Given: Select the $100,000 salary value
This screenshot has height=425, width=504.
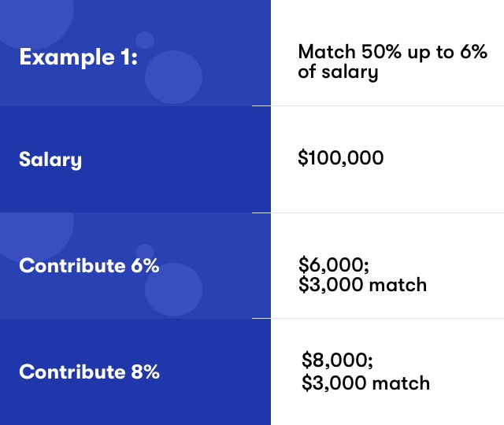Looking at the screenshot, I should 341,157.
